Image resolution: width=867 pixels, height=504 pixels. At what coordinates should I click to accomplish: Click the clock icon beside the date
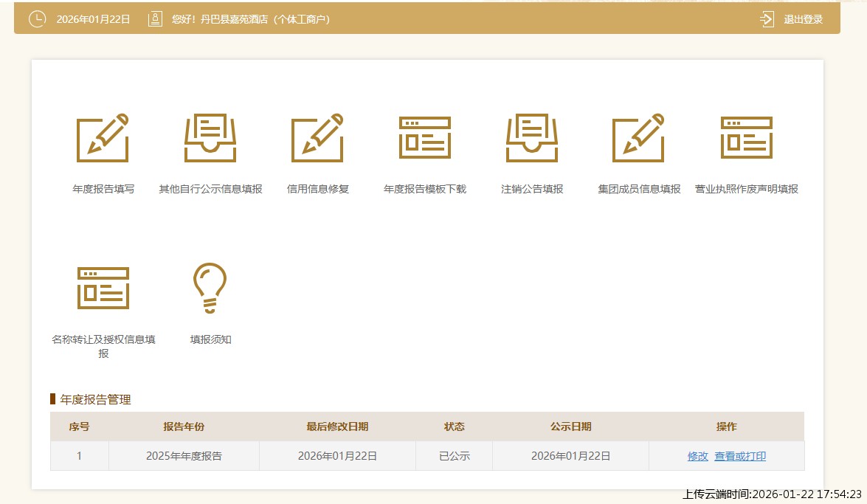point(37,19)
